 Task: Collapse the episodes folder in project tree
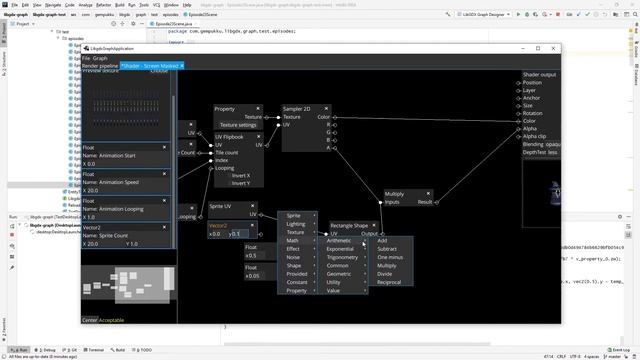coord(58,38)
